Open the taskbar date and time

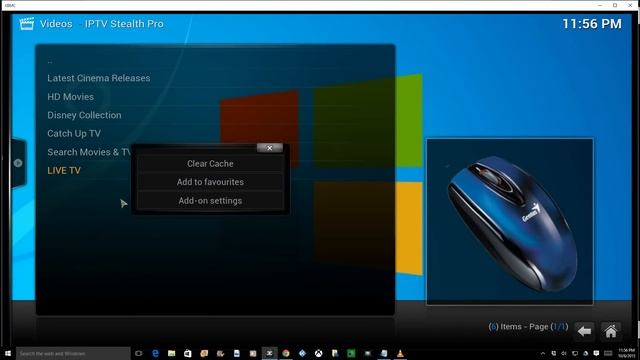tap(626, 353)
